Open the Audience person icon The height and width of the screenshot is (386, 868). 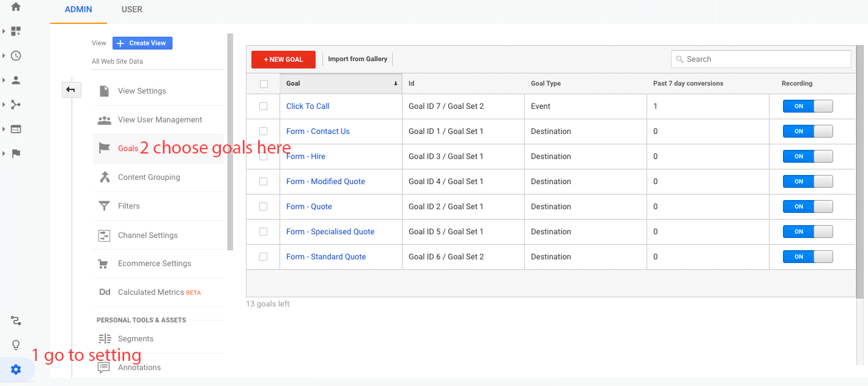coord(16,80)
